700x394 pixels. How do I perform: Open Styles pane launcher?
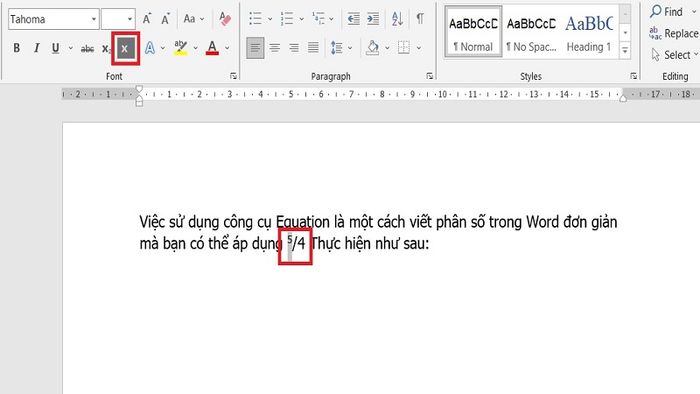(x=633, y=76)
